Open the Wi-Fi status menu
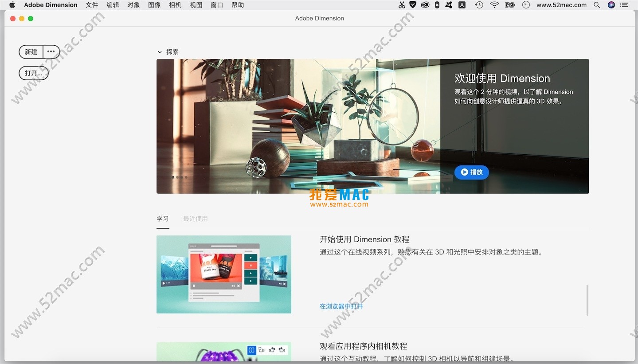638x364 pixels. pos(494,5)
